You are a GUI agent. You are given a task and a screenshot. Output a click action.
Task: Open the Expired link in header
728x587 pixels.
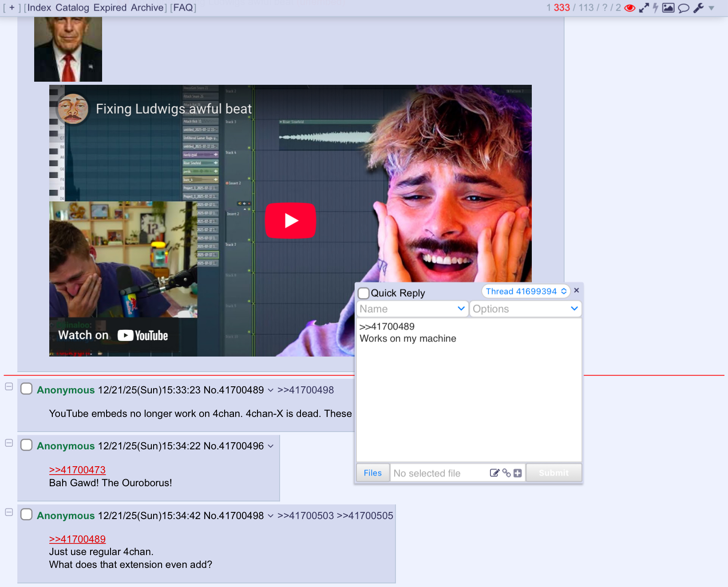[x=110, y=8]
